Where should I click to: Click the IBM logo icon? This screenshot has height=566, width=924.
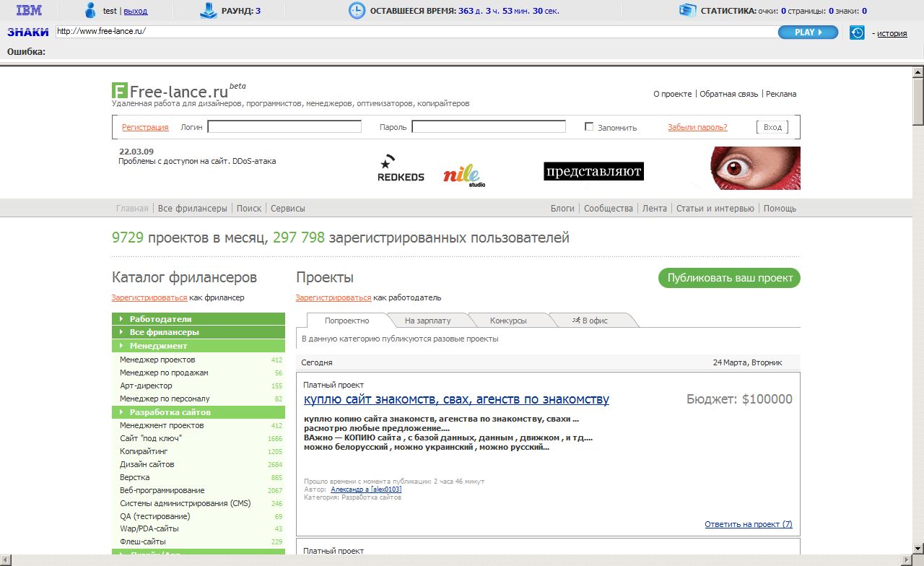(29, 11)
